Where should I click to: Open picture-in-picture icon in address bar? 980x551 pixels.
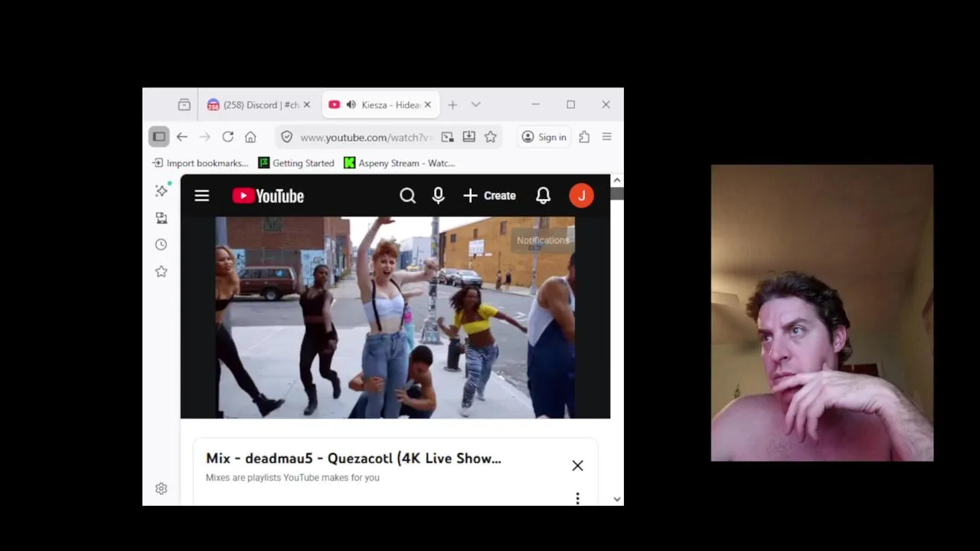(447, 137)
